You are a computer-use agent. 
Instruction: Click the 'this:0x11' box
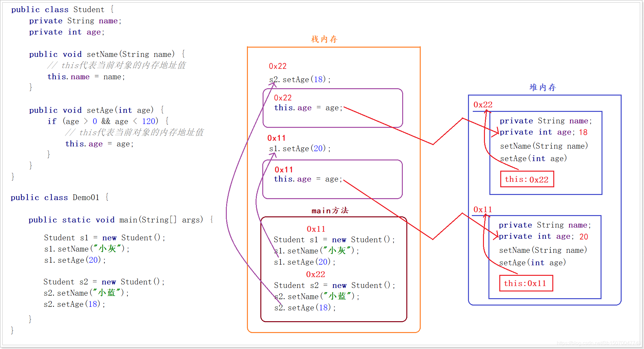click(526, 283)
